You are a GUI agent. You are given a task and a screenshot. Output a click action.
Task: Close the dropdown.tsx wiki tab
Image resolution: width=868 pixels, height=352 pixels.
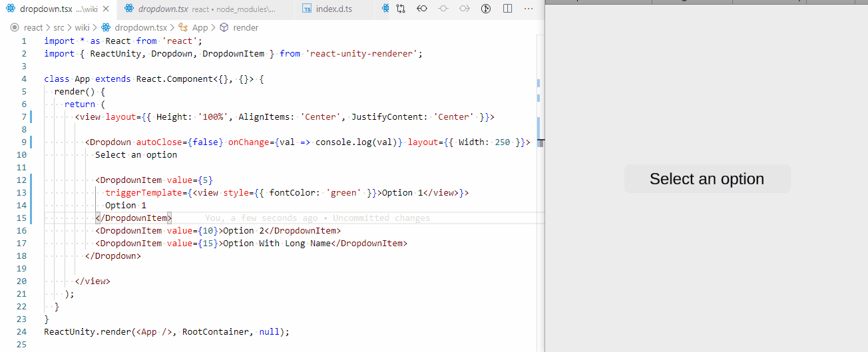point(106,9)
